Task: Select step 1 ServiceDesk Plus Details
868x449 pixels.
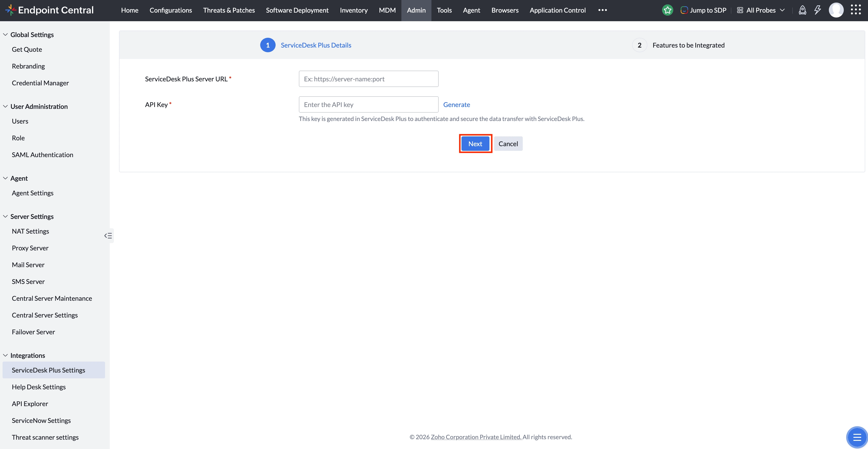Action: coord(306,45)
